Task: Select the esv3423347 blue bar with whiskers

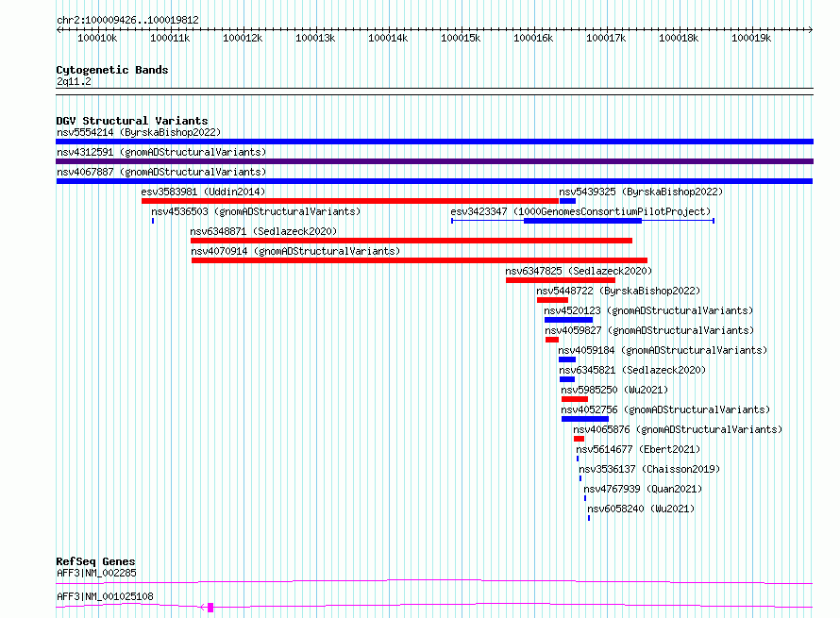Action: (583, 221)
